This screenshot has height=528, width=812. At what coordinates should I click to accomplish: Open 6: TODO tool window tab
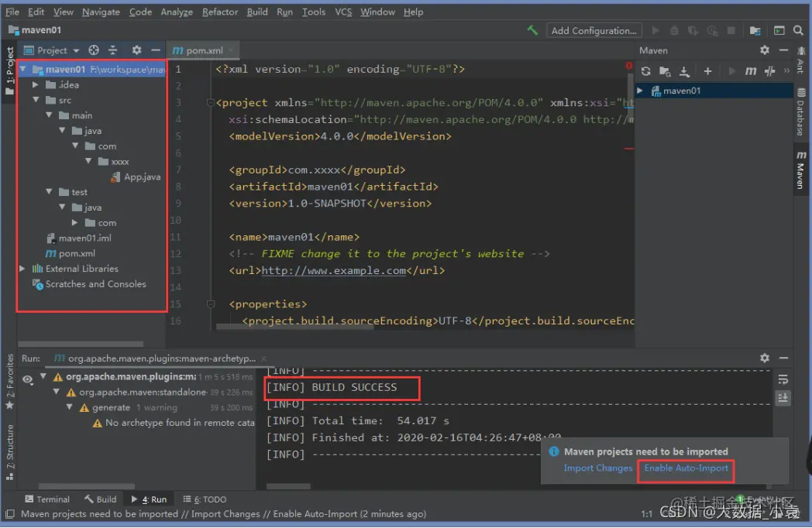pyautogui.click(x=205, y=499)
